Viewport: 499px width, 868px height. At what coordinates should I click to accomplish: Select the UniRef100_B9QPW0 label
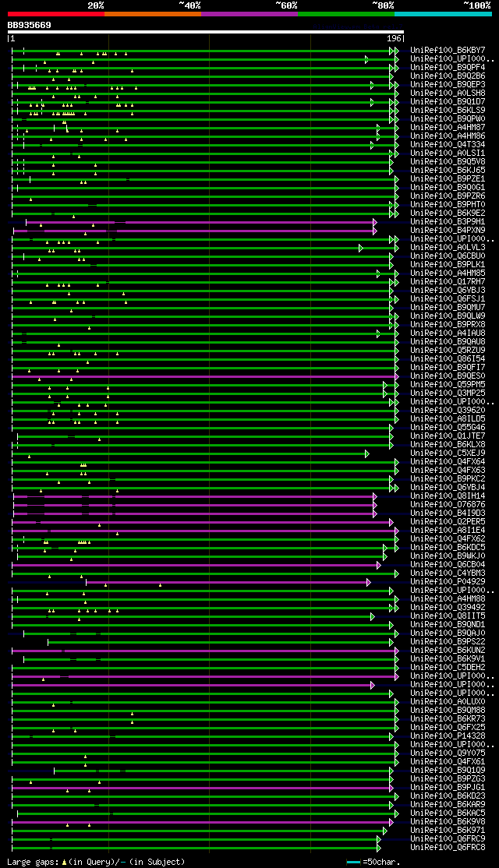(x=448, y=118)
